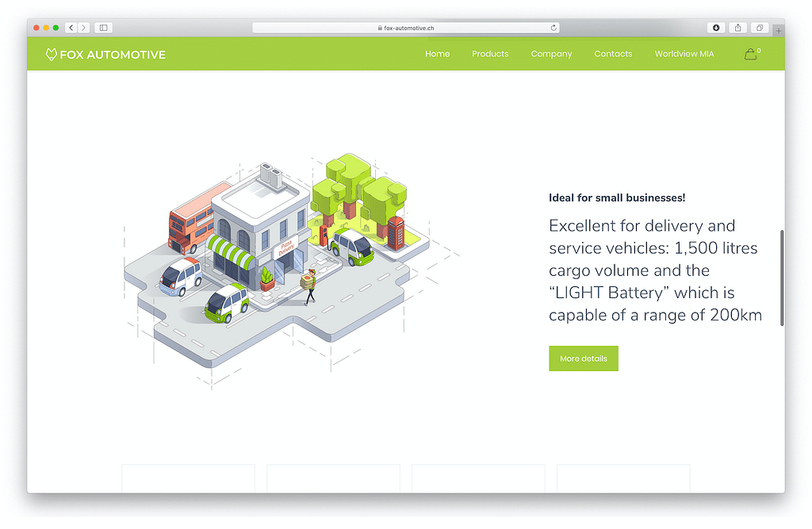Image resolution: width=812 pixels, height=529 pixels.
Task: Click the fox-automotive.ch address bar
Action: point(406,28)
